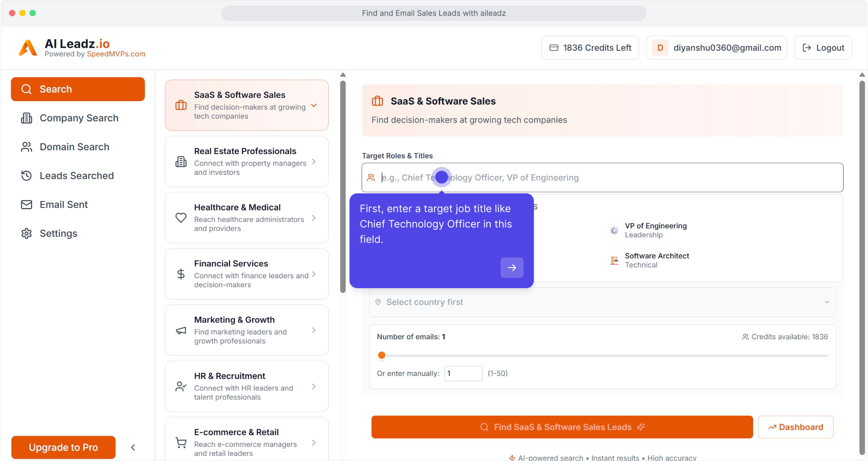Click the VP of Engineering gear icon
868x461 pixels.
click(x=614, y=230)
